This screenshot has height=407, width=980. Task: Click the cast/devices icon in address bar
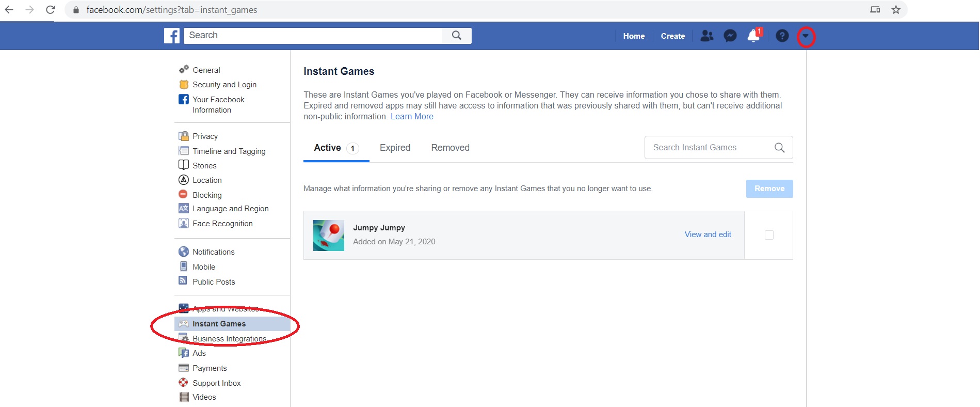click(x=875, y=9)
